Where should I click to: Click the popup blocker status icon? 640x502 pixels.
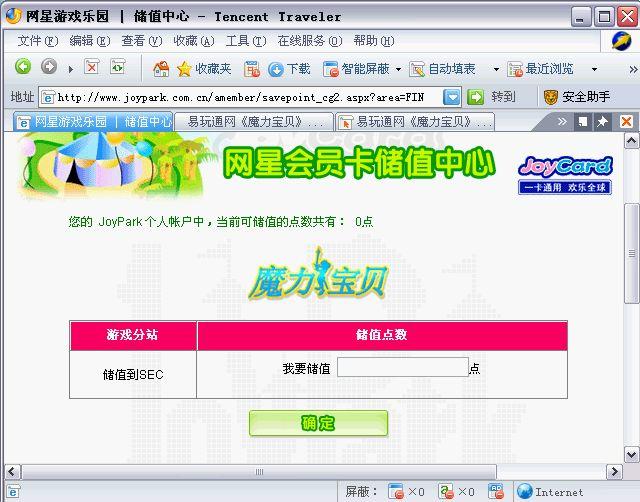396,491
